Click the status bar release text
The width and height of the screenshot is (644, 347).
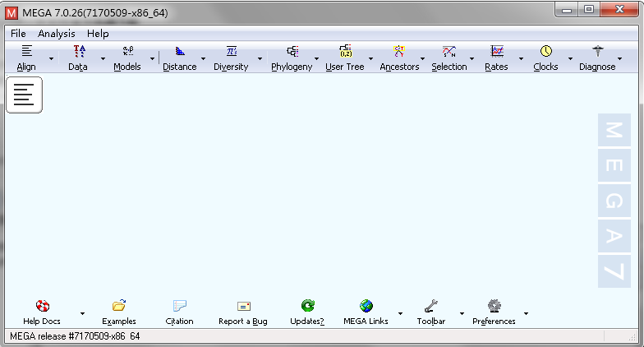coord(75,336)
